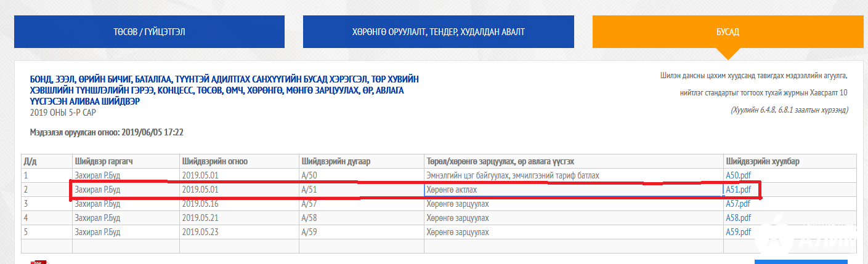Click the Д/д column header
Screen dimensions: 868x264
pyautogui.click(x=30, y=161)
